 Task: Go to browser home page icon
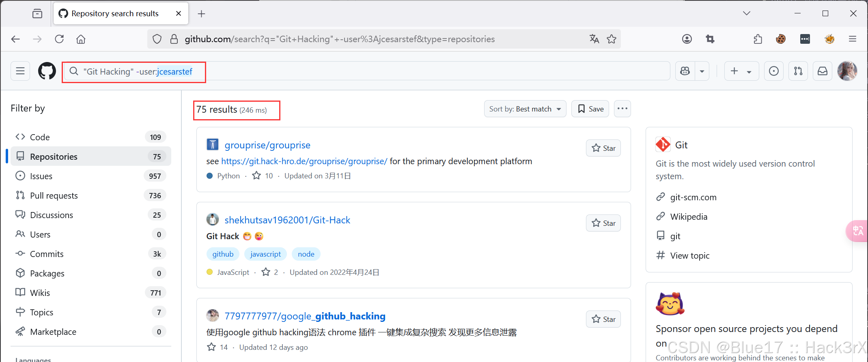pos(81,39)
